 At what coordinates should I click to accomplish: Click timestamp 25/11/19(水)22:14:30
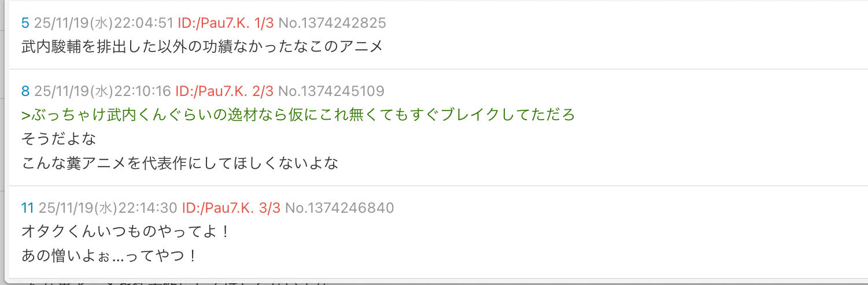click(x=109, y=208)
